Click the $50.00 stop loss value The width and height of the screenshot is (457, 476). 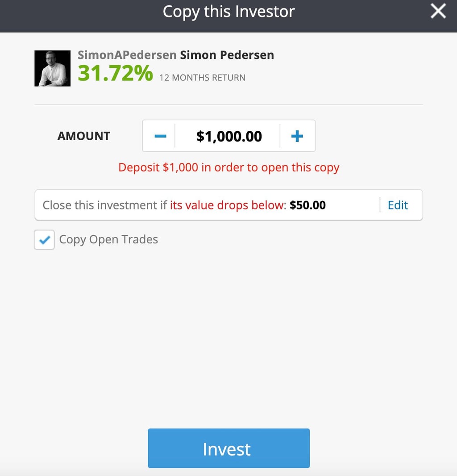[x=307, y=205]
